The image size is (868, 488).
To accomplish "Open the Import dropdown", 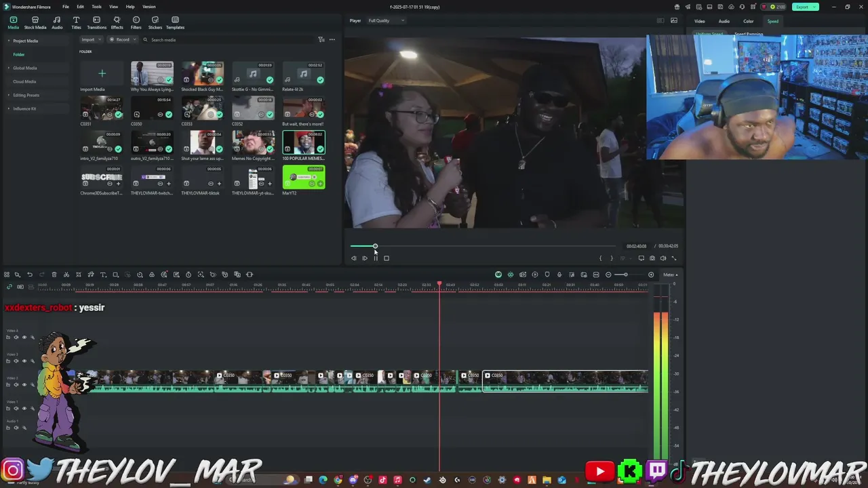I will point(92,39).
